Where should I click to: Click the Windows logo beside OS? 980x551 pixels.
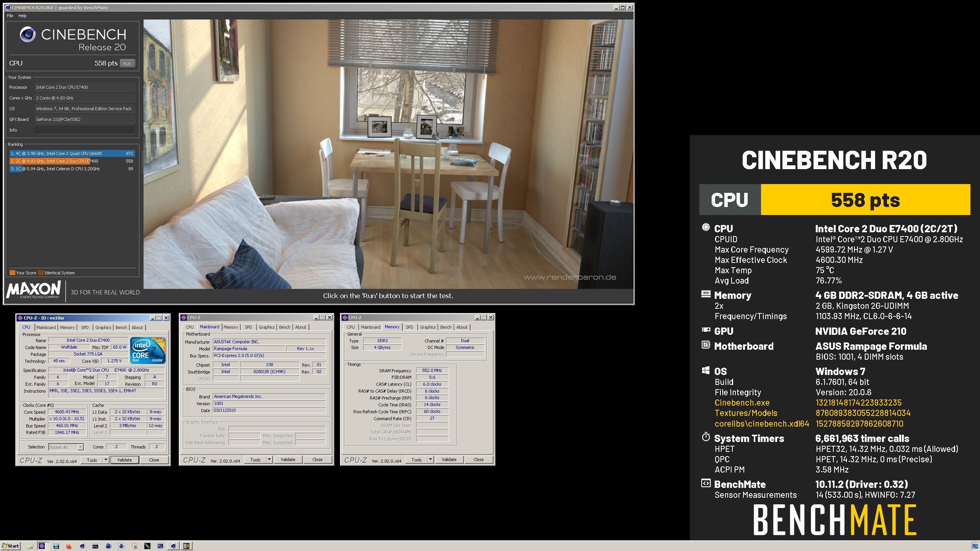(706, 370)
